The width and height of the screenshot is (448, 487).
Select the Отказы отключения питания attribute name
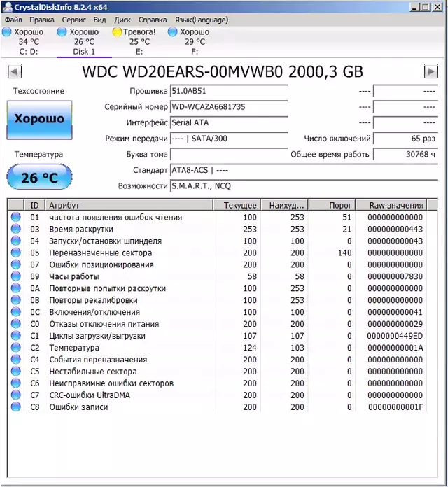[x=104, y=324]
